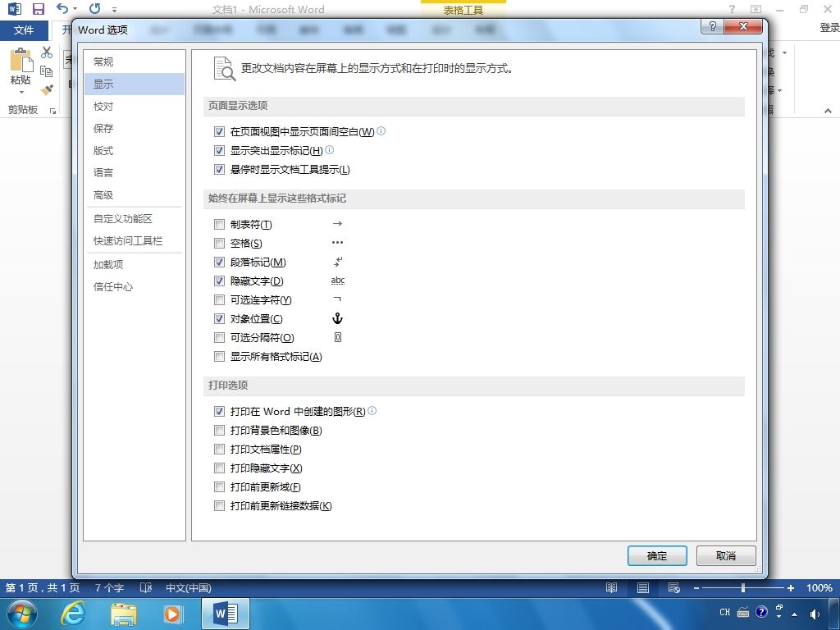840x630 pixels.
Task: Click the zoom slider handle
Action: point(743,588)
